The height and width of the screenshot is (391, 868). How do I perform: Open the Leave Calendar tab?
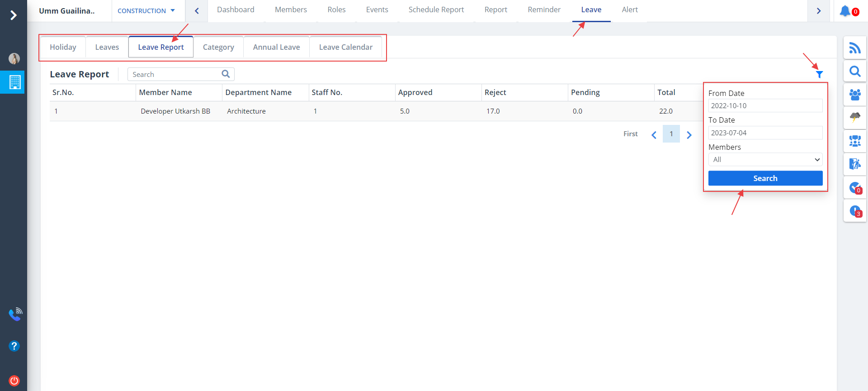pyautogui.click(x=345, y=47)
